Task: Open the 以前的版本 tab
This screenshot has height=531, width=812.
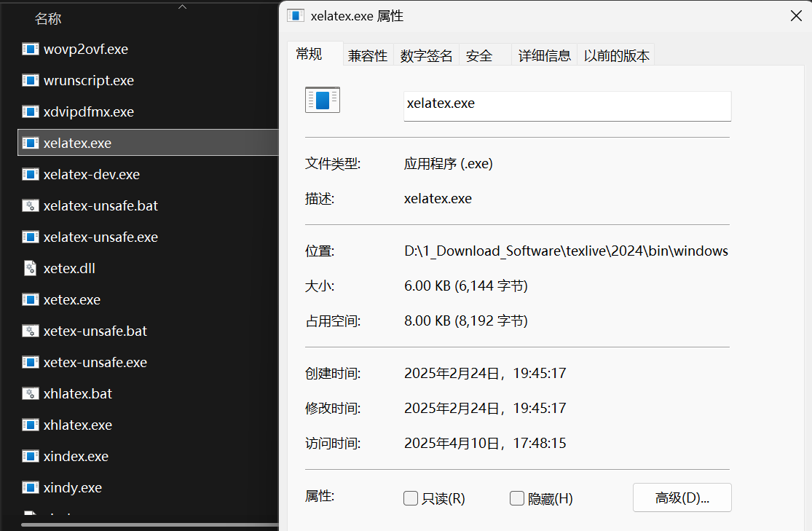Action: click(x=616, y=56)
